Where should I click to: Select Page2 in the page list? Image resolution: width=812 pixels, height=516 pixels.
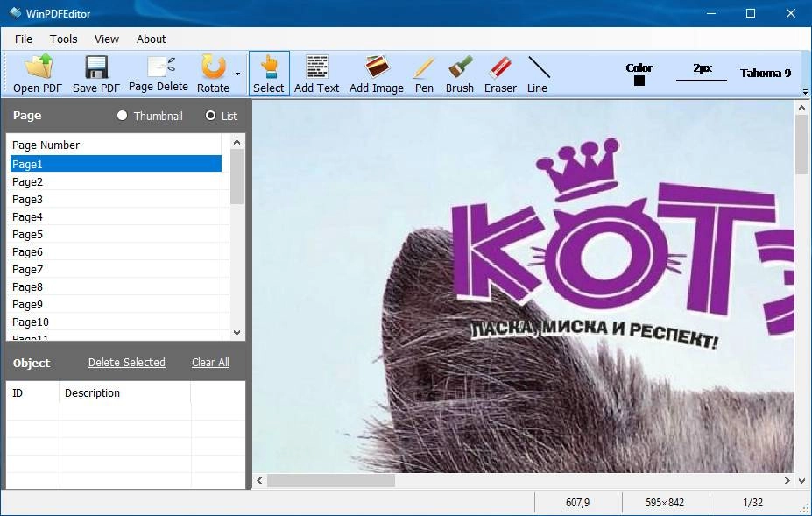click(116, 182)
